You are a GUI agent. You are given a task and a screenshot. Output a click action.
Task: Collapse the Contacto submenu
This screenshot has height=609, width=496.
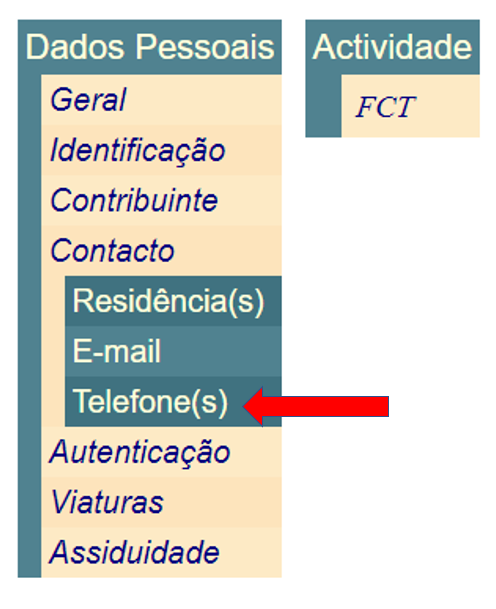click(x=162, y=251)
